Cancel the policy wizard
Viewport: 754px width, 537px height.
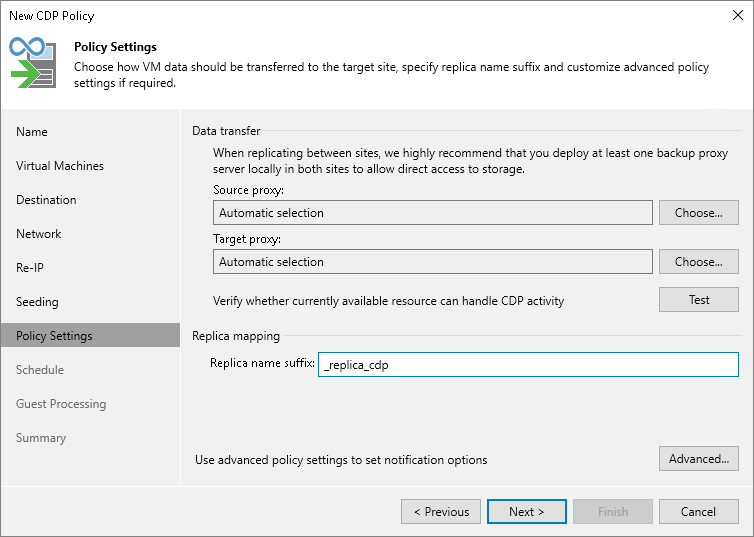(x=699, y=512)
